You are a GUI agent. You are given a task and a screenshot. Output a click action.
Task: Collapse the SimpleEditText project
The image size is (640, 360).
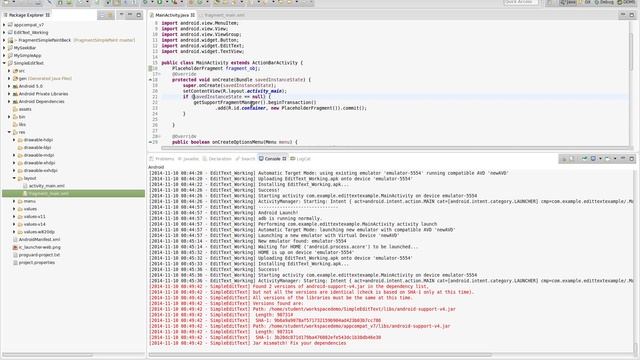tap(4, 63)
